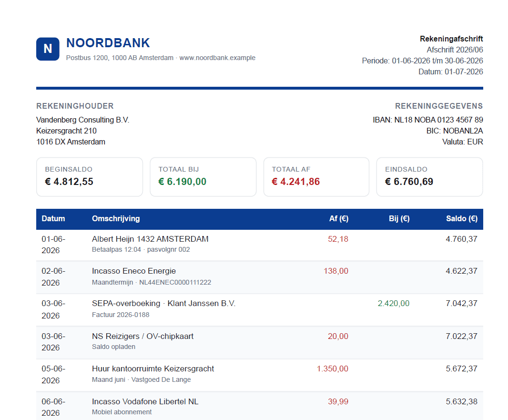The image size is (508, 420).
Task: Click the Betaalpas 12:04 pasvolgnr 002 detail
Action: [x=141, y=249]
